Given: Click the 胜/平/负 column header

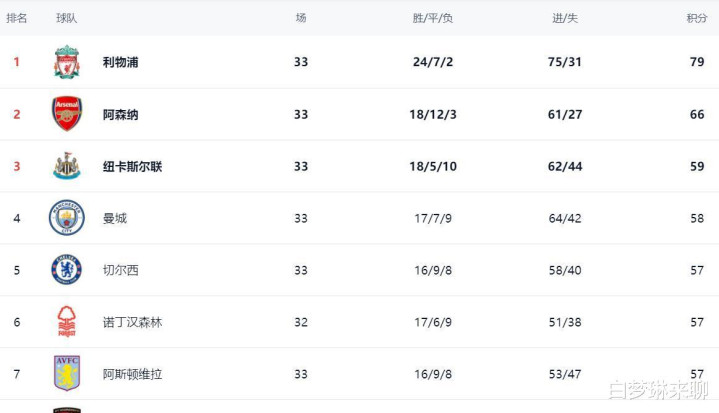Looking at the screenshot, I should pyautogui.click(x=433, y=18).
